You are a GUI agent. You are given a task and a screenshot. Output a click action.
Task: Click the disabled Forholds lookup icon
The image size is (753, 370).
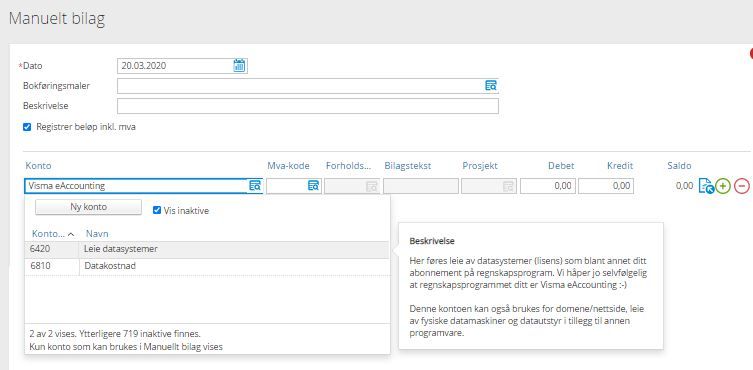pos(371,186)
